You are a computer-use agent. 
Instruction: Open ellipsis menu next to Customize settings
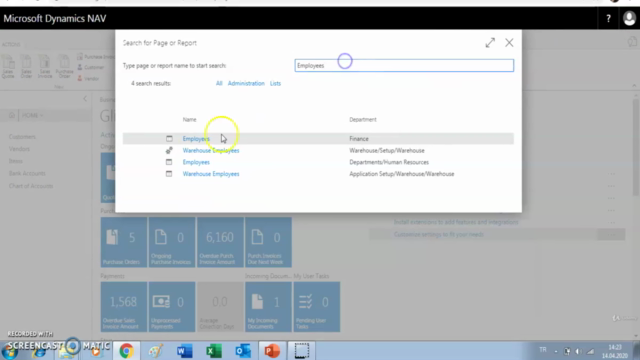pos(611,235)
